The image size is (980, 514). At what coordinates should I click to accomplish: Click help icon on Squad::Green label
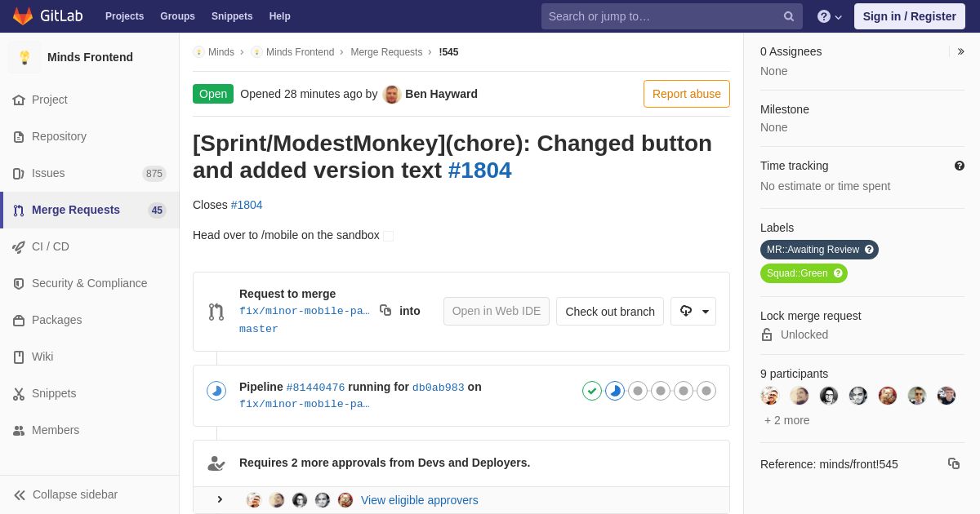838,273
